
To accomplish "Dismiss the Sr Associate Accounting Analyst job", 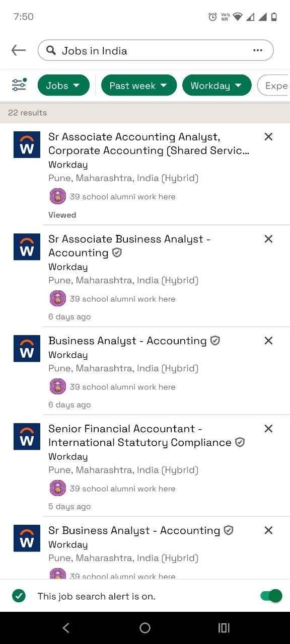I will pos(268,137).
